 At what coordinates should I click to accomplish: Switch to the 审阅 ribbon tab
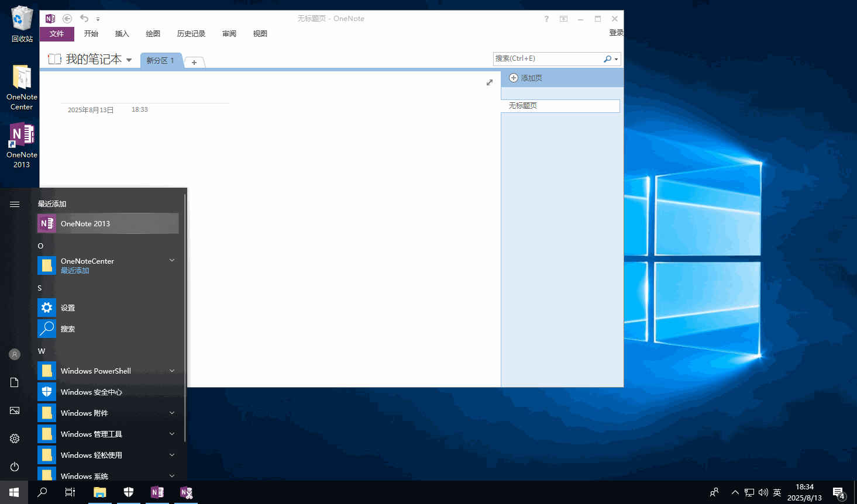tap(229, 34)
